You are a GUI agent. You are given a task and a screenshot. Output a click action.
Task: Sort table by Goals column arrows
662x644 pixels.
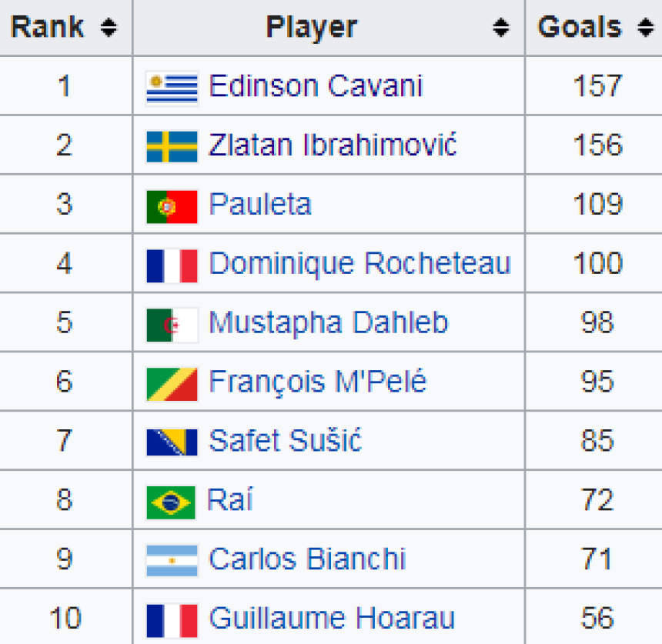click(646, 28)
